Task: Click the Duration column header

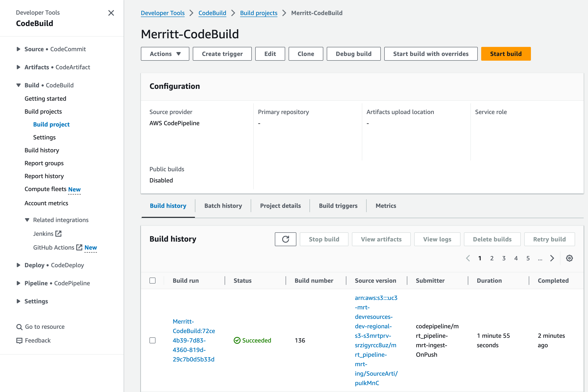Action: (x=489, y=281)
